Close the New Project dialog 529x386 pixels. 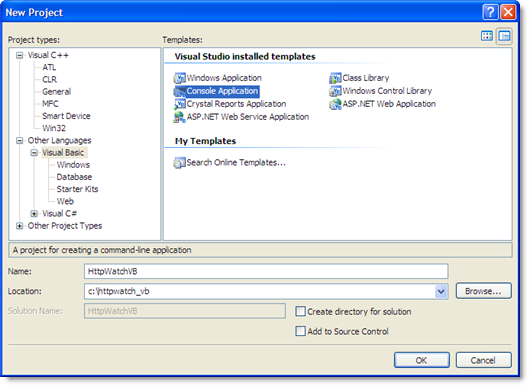point(508,12)
